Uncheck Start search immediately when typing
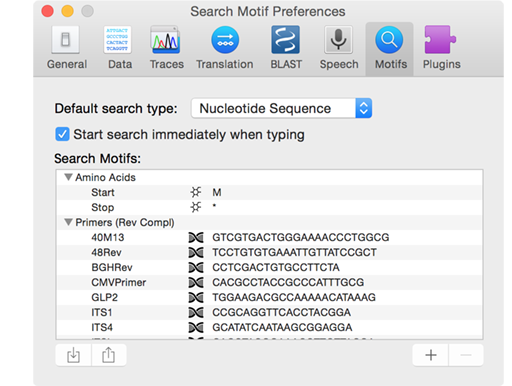 click(62, 134)
